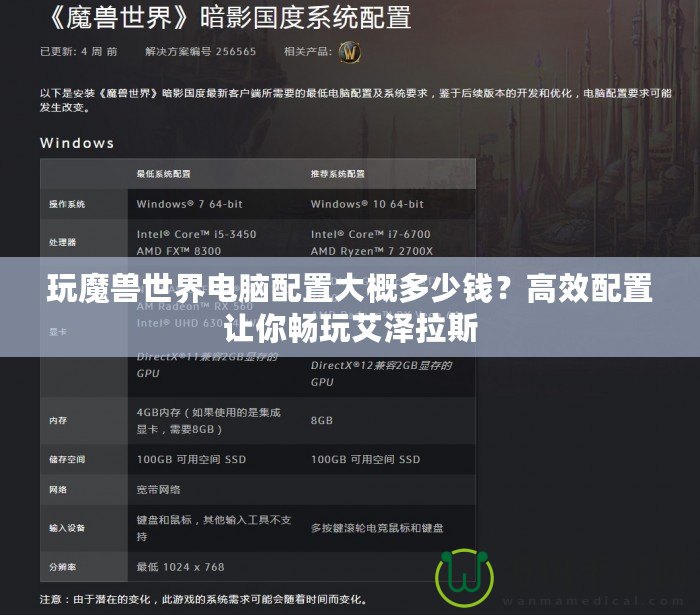Image resolution: width=700 pixels, height=615 pixels.
Task: Click the 'Windows' section heading
Action: [x=77, y=143]
